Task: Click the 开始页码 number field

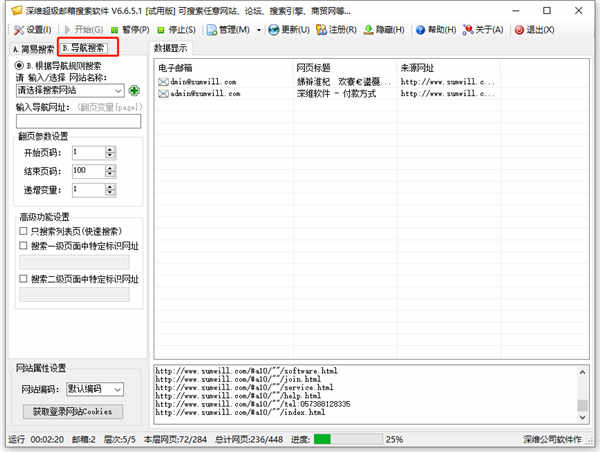Action: pyautogui.click(x=89, y=153)
